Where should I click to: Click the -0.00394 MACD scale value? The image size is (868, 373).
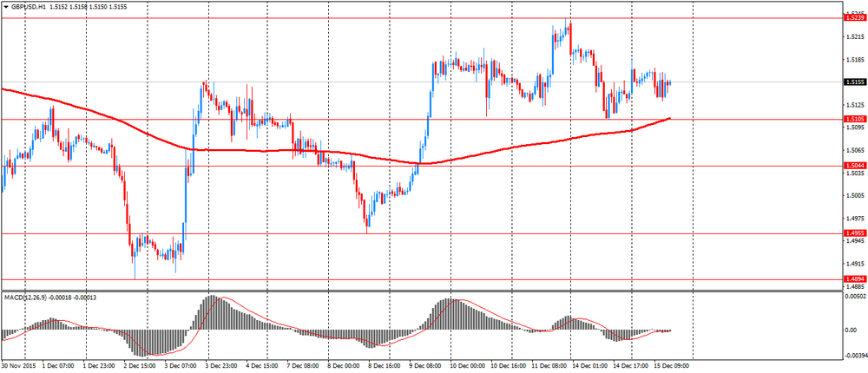tap(854, 356)
